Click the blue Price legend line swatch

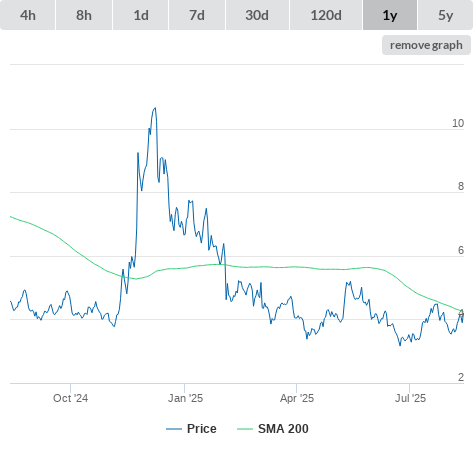click(174, 429)
